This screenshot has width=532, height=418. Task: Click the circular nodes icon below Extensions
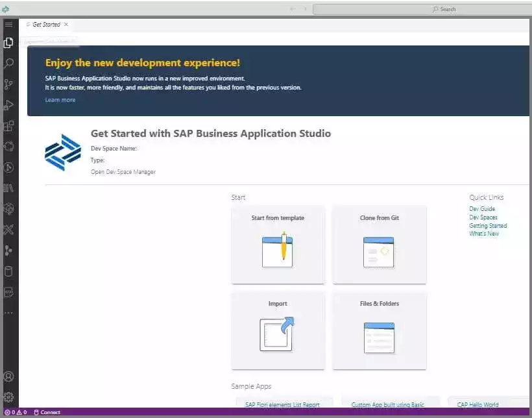[x=8, y=147]
